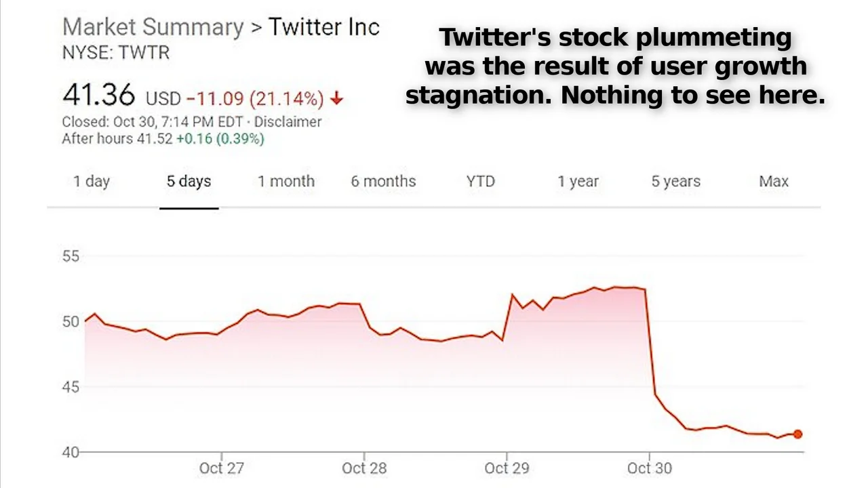Image resolution: width=868 pixels, height=488 pixels.
Task: Open the Disclaimer link
Action: (x=288, y=122)
